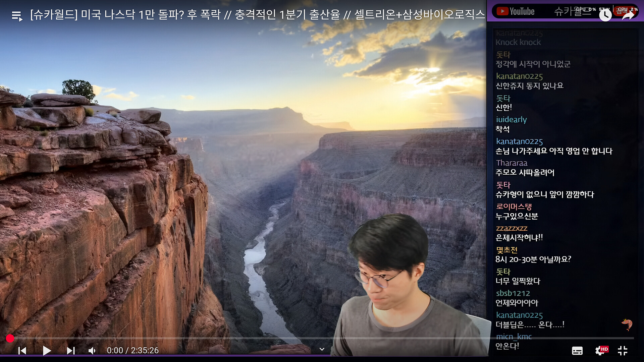Exit fullscreen mode
This screenshot has height=362, width=644.
(623, 351)
